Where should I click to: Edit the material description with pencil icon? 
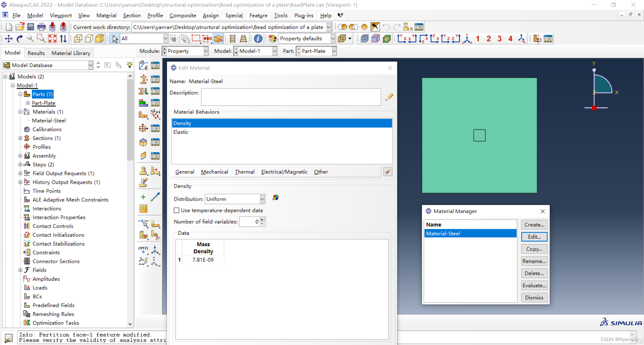pos(389,97)
